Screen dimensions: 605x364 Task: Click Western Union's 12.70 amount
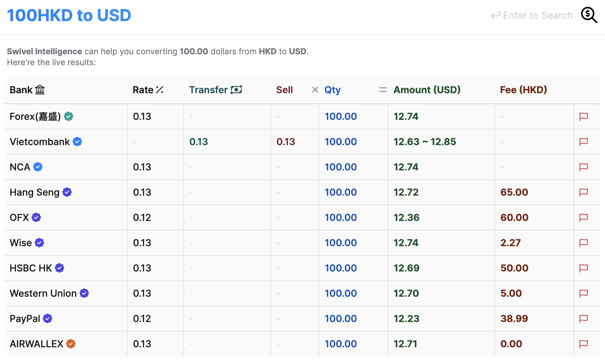[406, 293]
